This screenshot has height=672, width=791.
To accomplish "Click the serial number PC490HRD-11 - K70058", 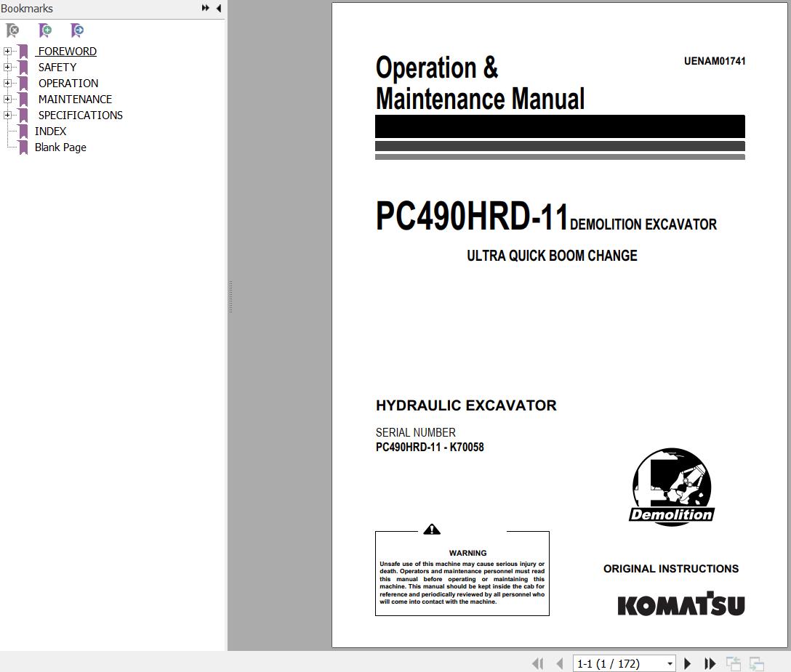I will point(430,448).
